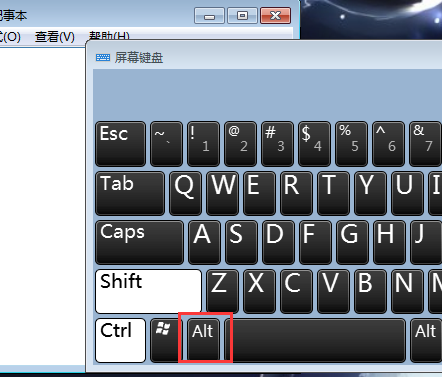Viewport: 442px width, 377px height.
Task: Click the R key
Action: click(296, 193)
